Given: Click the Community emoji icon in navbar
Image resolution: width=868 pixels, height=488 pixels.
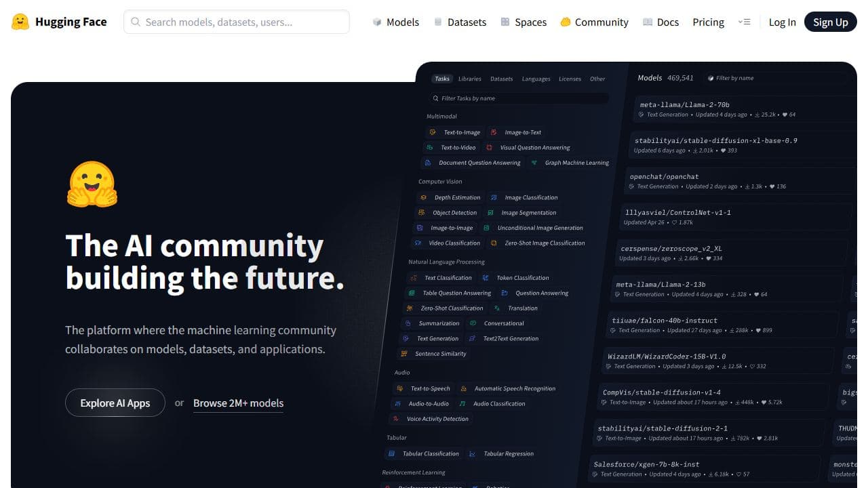Looking at the screenshot, I should click(565, 22).
